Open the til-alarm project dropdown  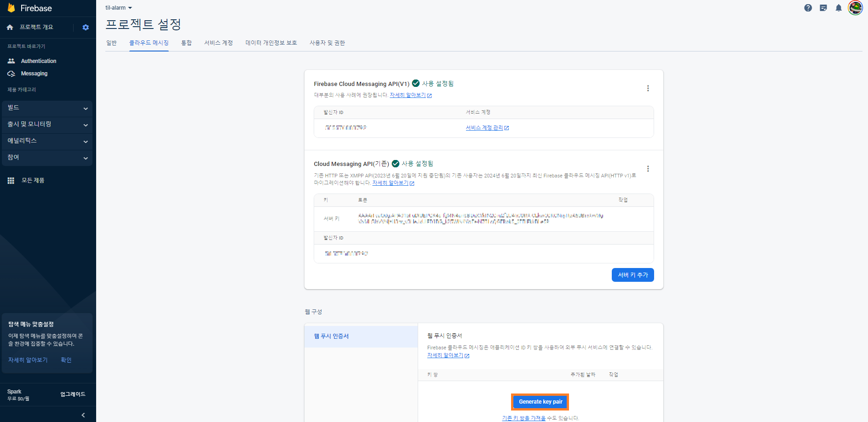(x=119, y=8)
